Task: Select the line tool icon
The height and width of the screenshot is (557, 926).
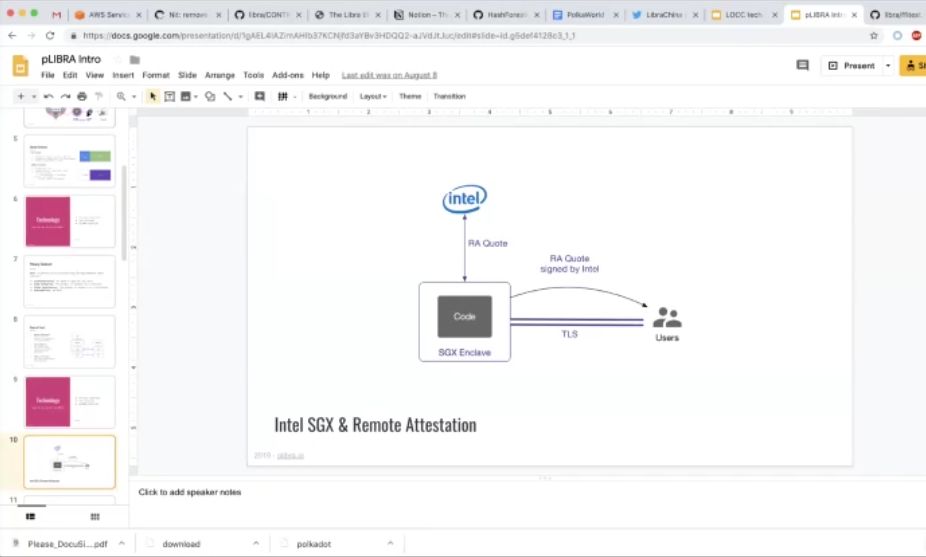Action: click(227, 96)
